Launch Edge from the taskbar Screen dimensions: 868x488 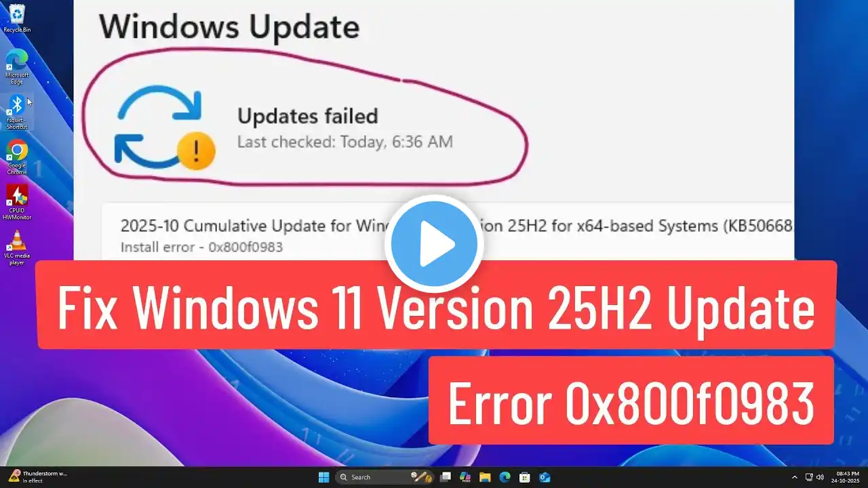coord(505,477)
